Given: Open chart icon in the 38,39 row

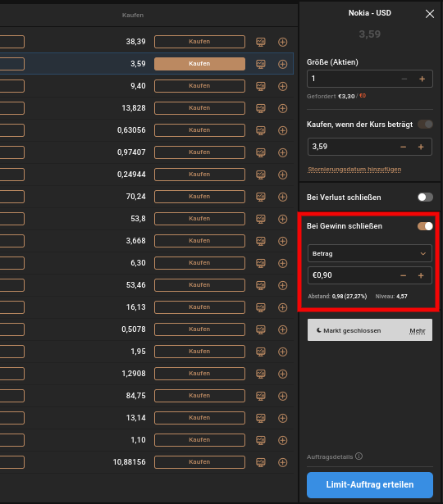Looking at the screenshot, I should pyautogui.click(x=261, y=42).
